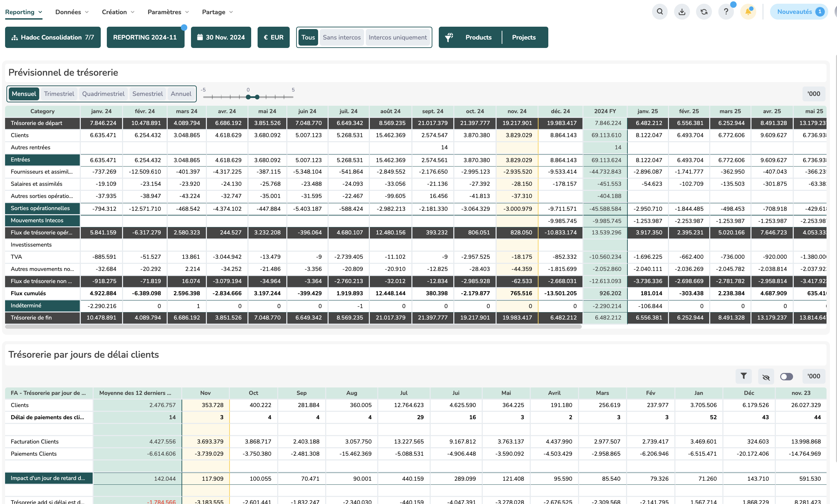Click the refresh sync icon

704,12
